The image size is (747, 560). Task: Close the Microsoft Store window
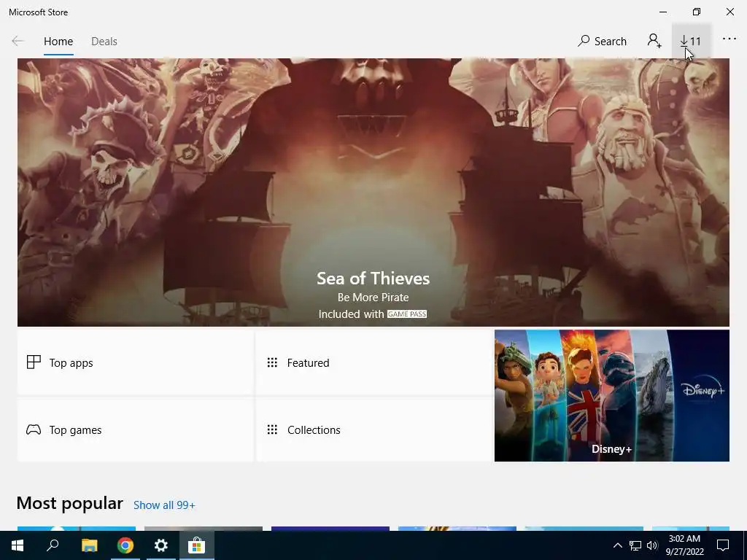tap(729, 12)
